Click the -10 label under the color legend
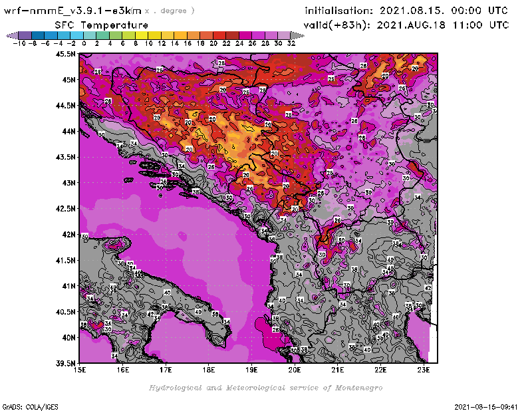This screenshot has height=411, width=532. [19, 43]
